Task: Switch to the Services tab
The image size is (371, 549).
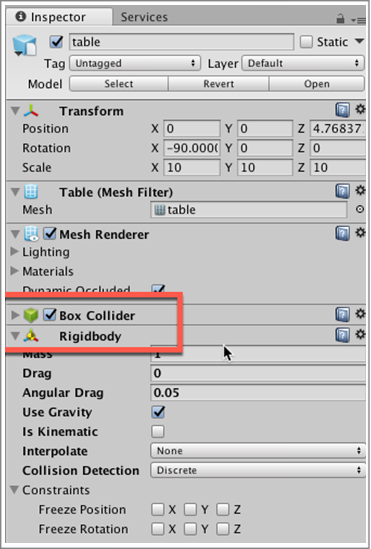Action: pyautogui.click(x=144, y=17)
